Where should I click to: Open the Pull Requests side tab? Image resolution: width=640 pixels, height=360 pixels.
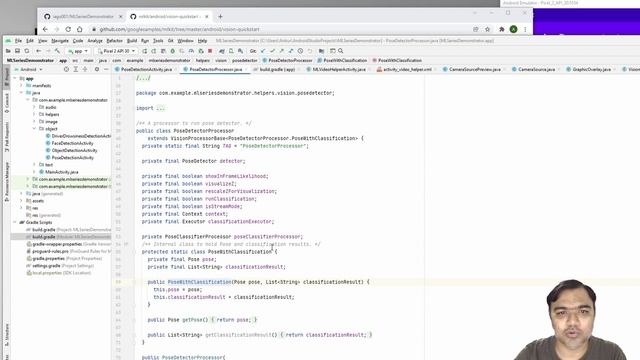click(x=7, y=137)
